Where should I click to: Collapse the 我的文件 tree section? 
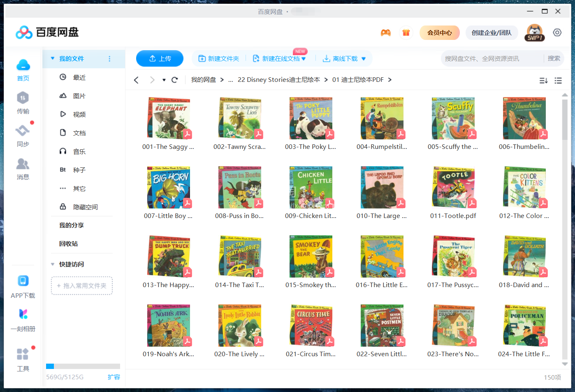pos(53,59)
